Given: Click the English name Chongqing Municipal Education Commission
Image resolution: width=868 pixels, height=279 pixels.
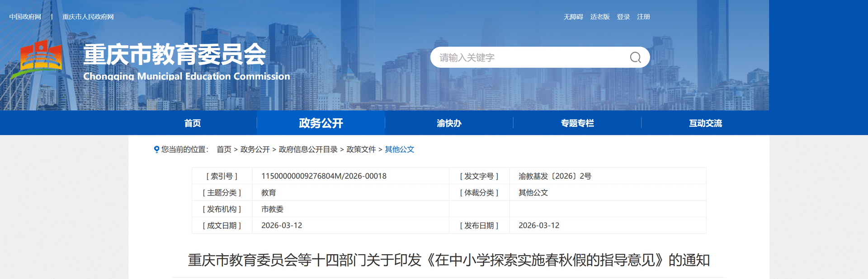Looking at the screenshot, I should 187,76.
